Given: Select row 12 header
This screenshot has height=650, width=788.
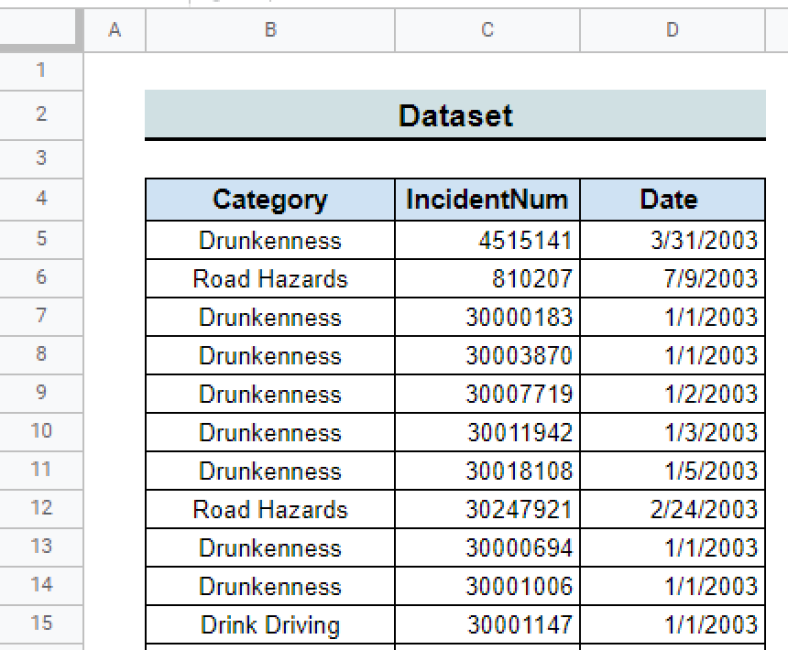Looking at the screenshot, I should [41, 509].
